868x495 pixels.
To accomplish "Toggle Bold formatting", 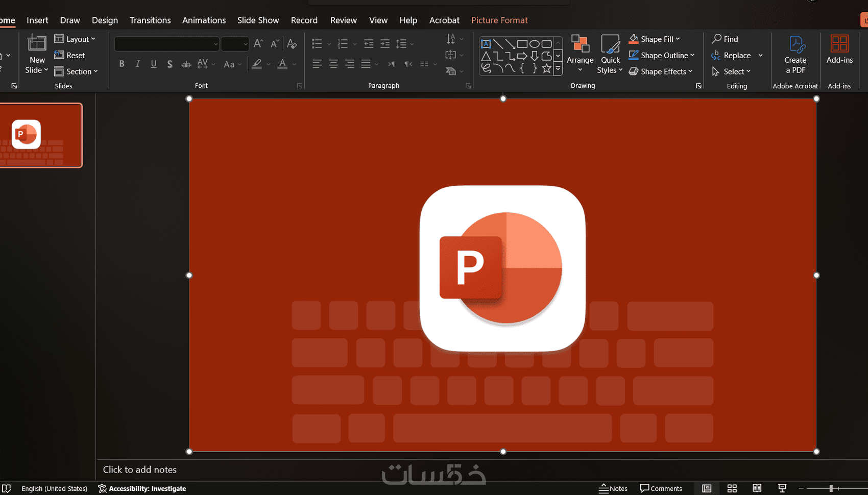I will pyautogui.click(x=122, y=64).
